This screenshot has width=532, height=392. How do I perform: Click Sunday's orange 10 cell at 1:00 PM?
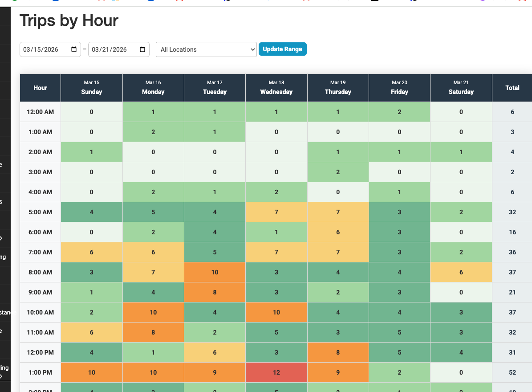tap(92, 372)
